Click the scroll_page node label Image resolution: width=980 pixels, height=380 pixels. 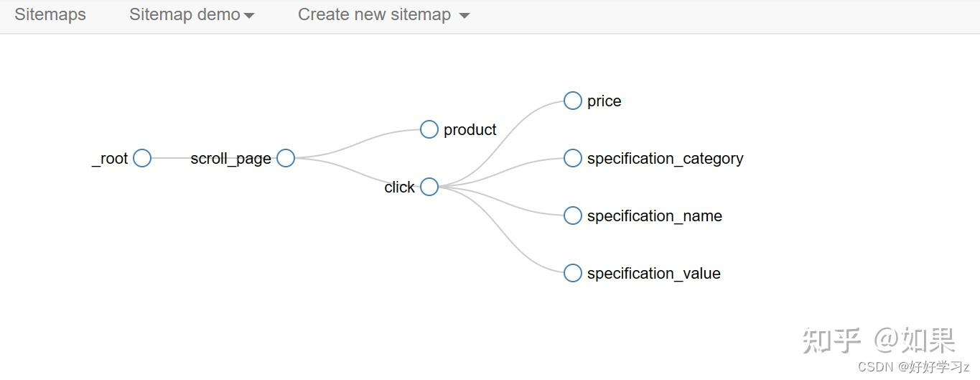click(x=230, y=159)
